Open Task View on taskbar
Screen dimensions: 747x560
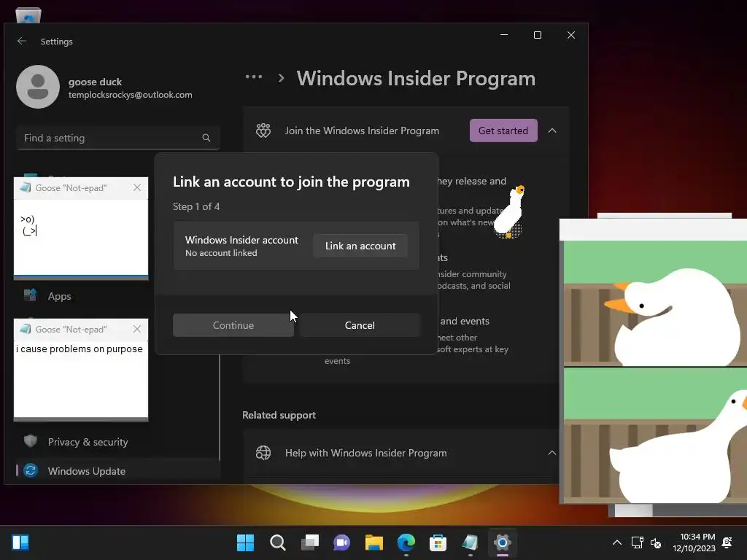(309, 542)
